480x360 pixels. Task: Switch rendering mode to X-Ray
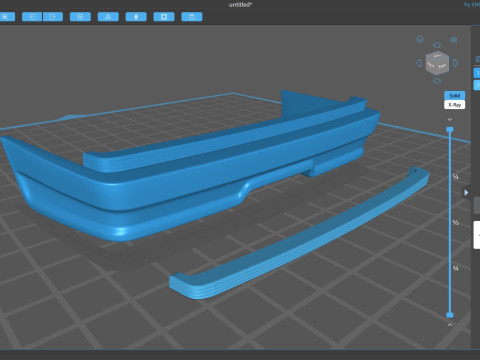point(454,105)
